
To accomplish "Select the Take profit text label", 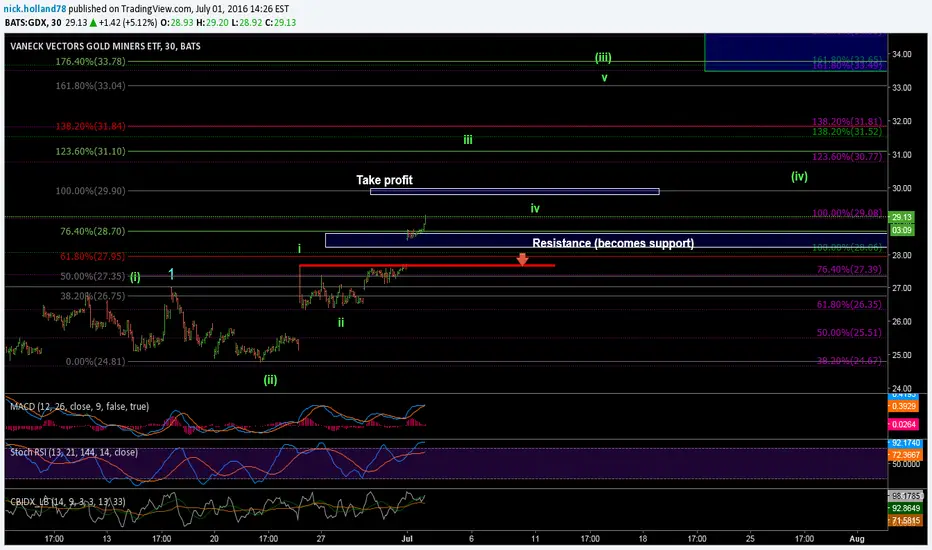I will pyautogui.click(x=384, y=180).
